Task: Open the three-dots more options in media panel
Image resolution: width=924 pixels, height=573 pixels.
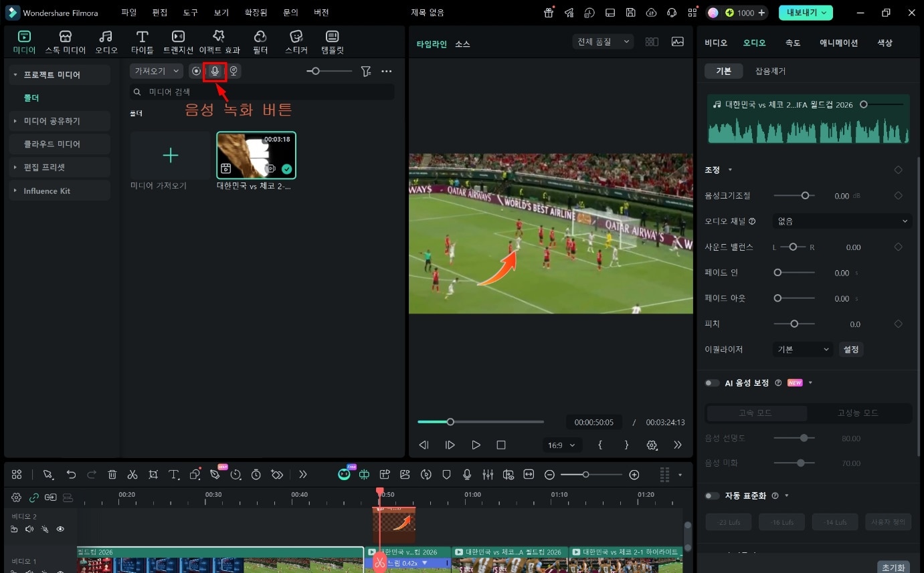Action: (x=387, y=72)
